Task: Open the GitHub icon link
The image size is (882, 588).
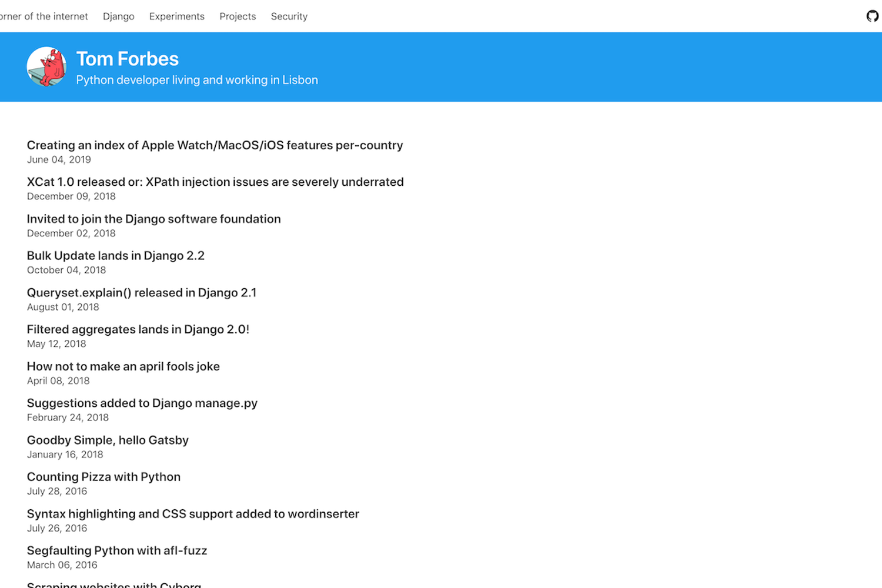Action: (873, 16)
